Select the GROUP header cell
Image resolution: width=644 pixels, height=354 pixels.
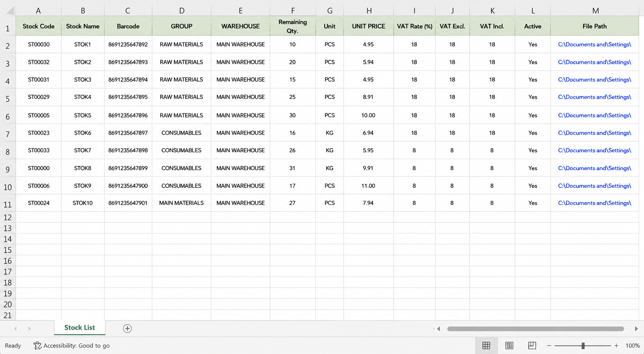(182, 26)
